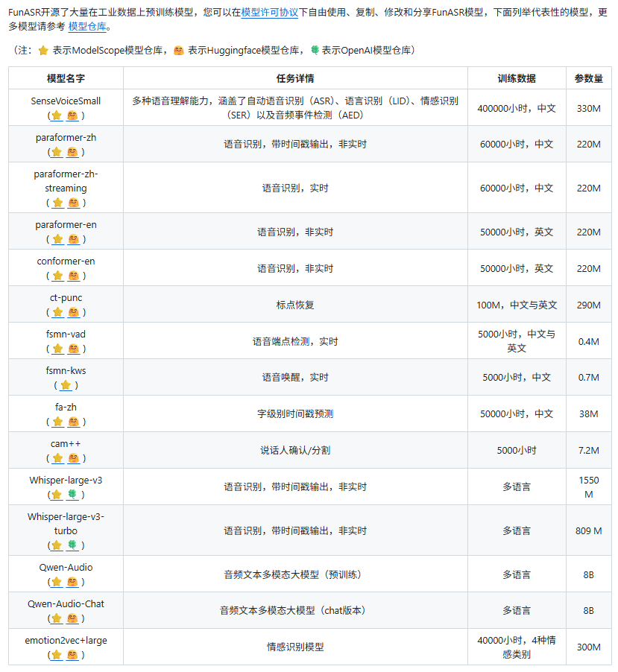The width and height of the screenshot is (618, 672).
Task: Select the Whisper-large-v3-turbo model name
Action: pyautogui.click(x=66, y=524)
